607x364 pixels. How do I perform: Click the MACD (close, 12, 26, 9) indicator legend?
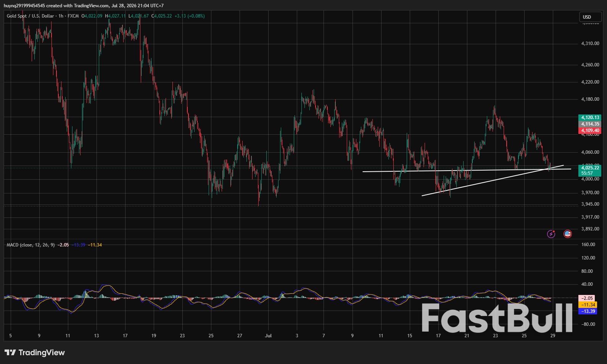click(31, 245)
